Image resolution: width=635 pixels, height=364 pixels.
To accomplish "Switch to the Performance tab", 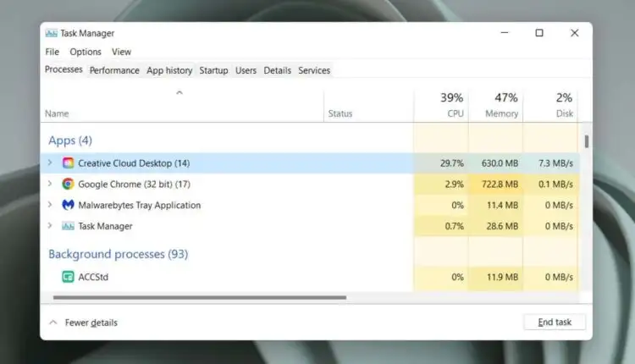I will [x=114, y=70].
